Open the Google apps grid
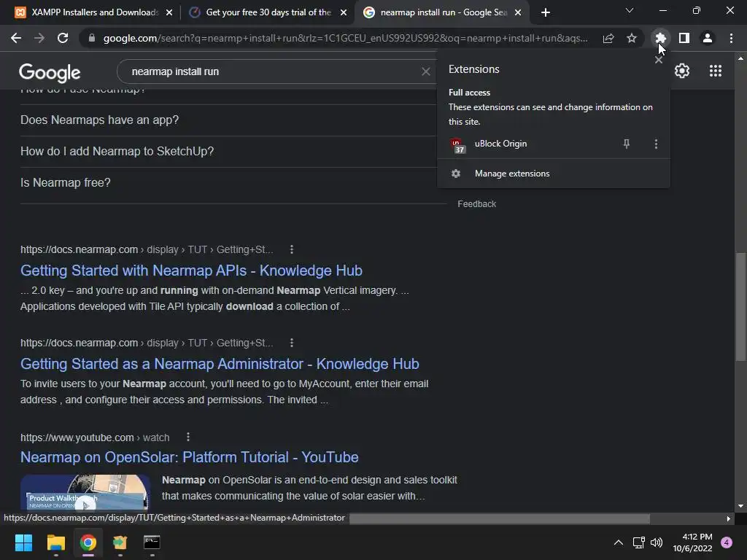Viewport: 747px width, 560px height. coord(715,71)
